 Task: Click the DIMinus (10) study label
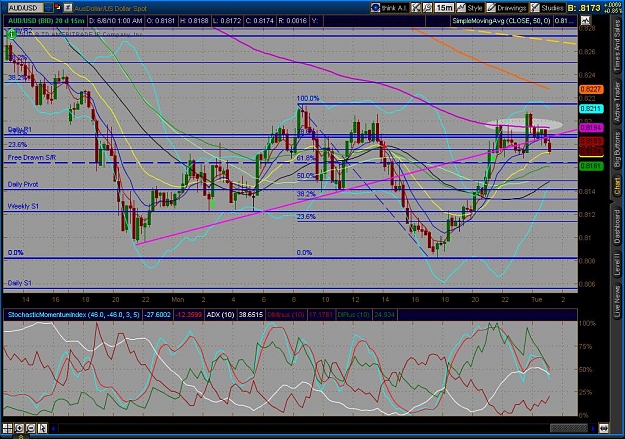point(285,315)
